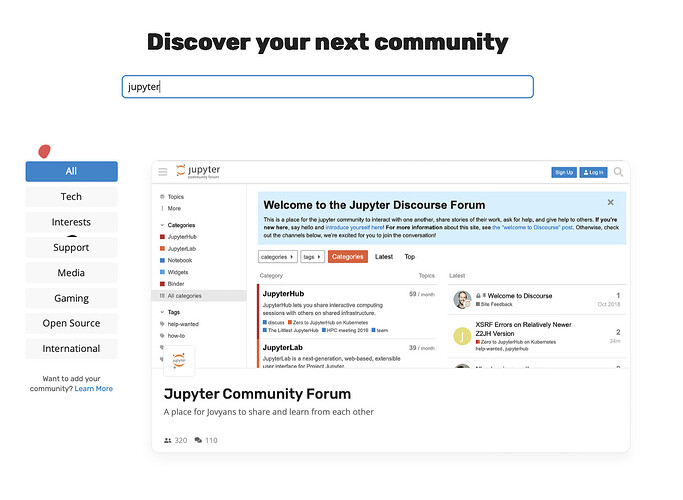This screenshot has width=683, height=500.
Task: Filter by Open Source
Action: coord(71,323)
